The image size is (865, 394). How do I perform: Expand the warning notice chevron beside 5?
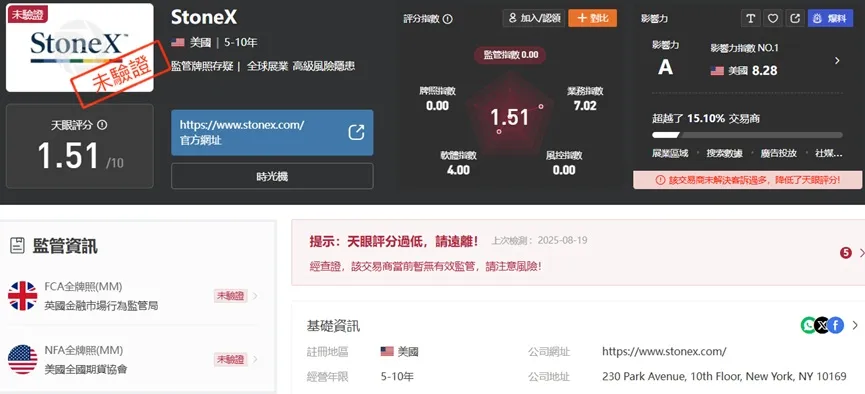[861, 253]
